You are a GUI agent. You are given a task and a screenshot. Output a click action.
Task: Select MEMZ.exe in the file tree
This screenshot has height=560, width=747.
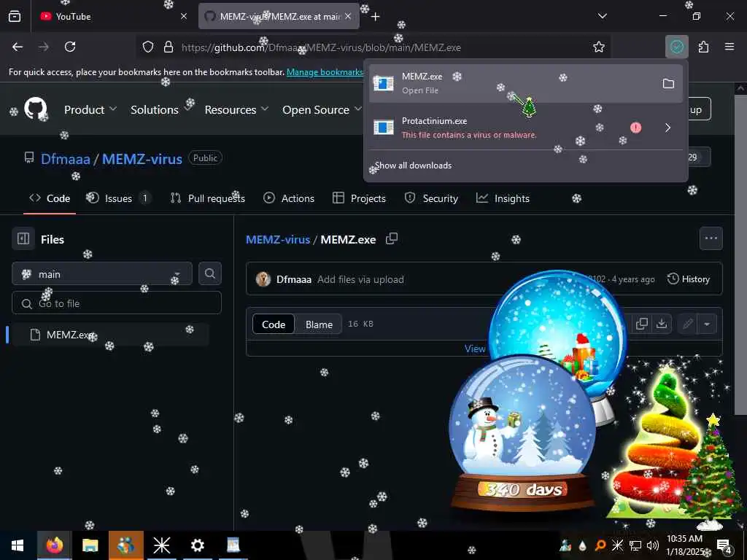[109, 335]
